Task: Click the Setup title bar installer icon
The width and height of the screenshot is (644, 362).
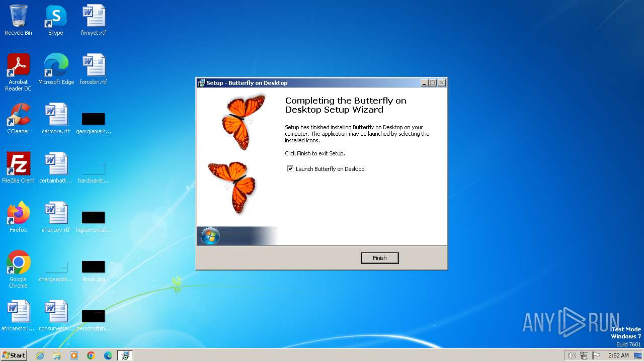Action: pos(201,83)
